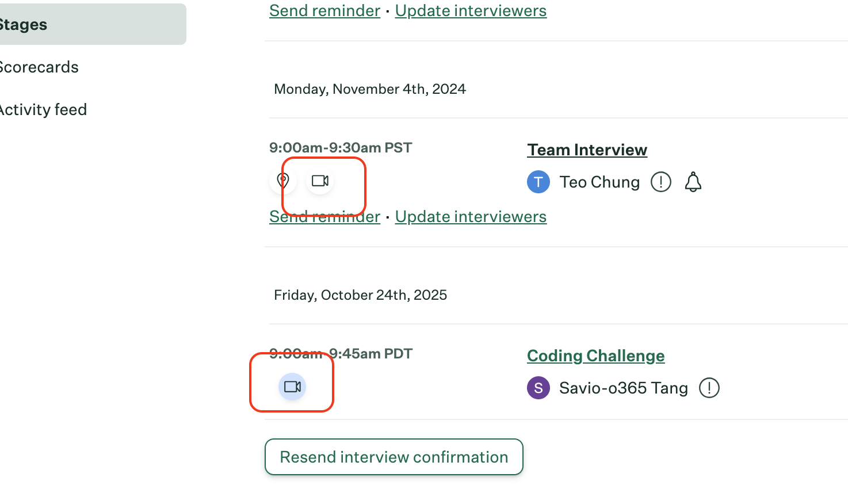848x504 pixels.
Task: Click Teo Chung's blue T avatar
Action: tap(538, 182)
